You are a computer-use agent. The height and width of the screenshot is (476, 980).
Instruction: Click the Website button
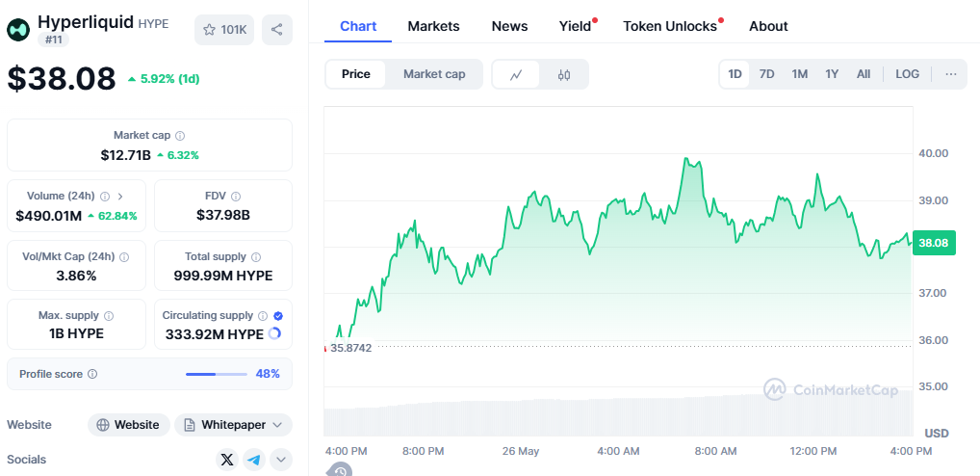(129, 425)
